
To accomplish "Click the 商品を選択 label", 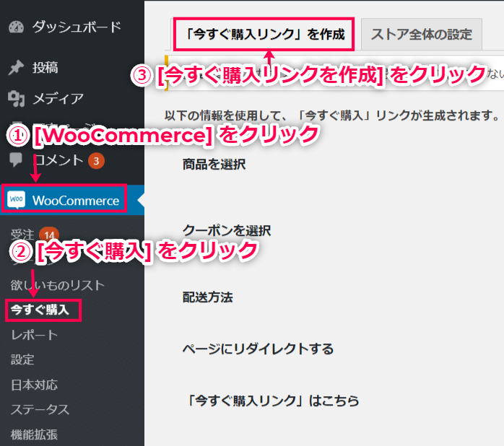I will click(x=214, y=165).
